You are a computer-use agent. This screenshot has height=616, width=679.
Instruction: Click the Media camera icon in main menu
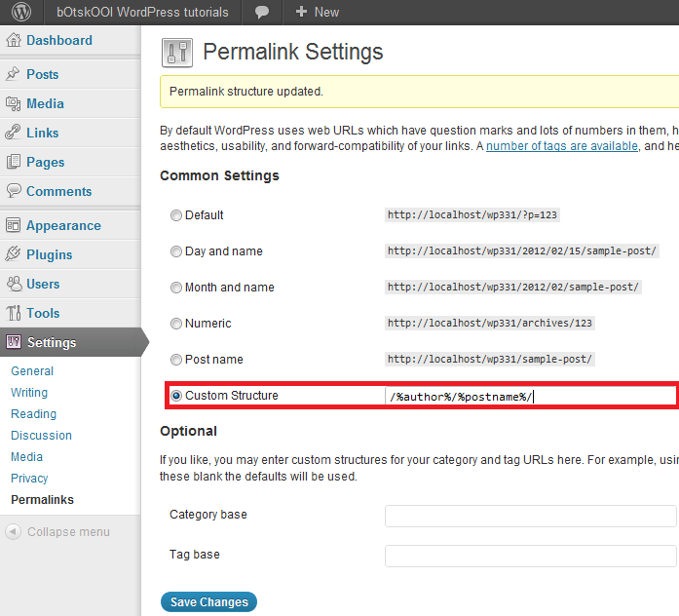pos(14,103)
